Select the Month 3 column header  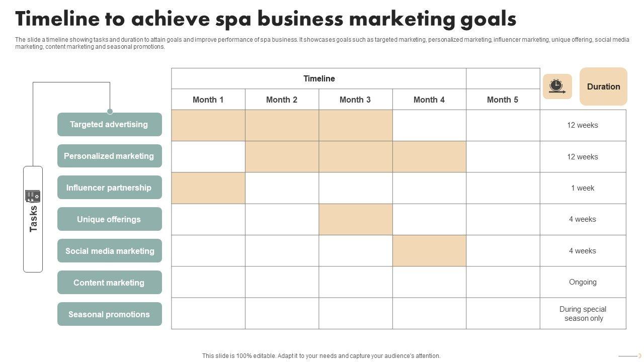pyautogui.click(x=355, y=100)
